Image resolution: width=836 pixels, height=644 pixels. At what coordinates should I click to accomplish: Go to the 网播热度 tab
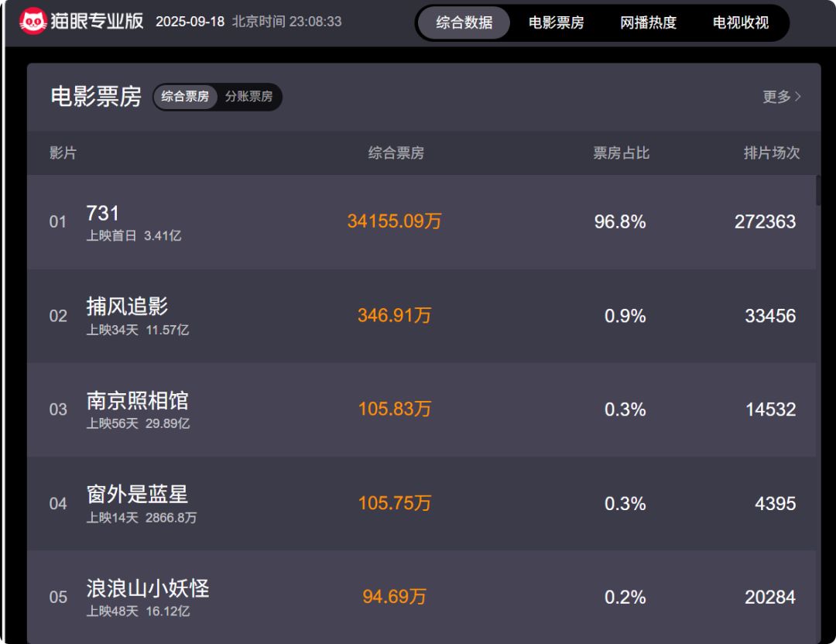click(648, 23)
